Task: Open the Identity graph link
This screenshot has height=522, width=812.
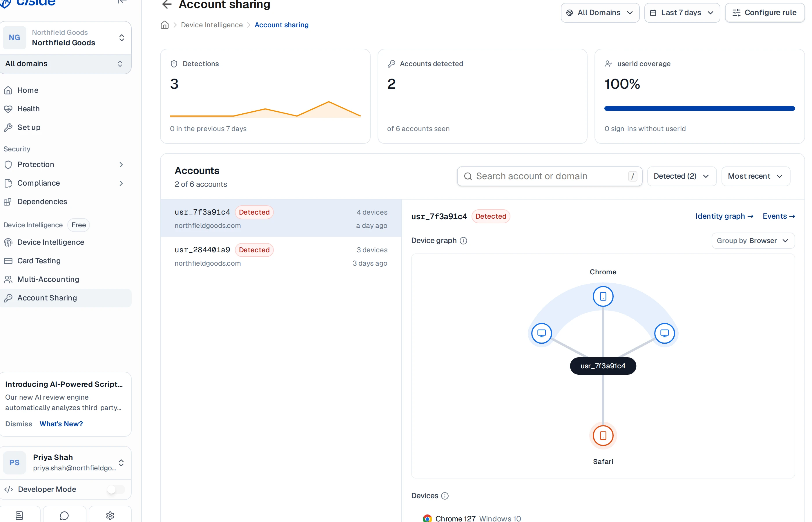Action: (724, 216)
